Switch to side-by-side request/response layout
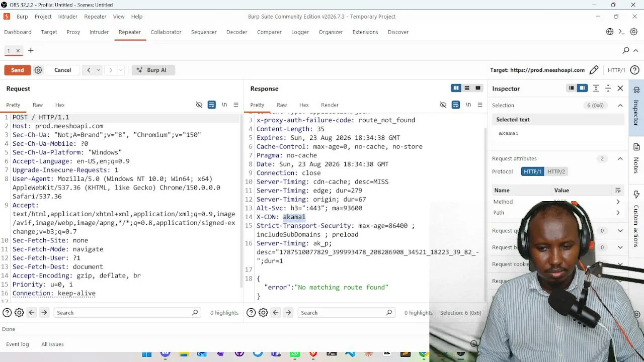The image size is (644, 362). coord(456,88)
